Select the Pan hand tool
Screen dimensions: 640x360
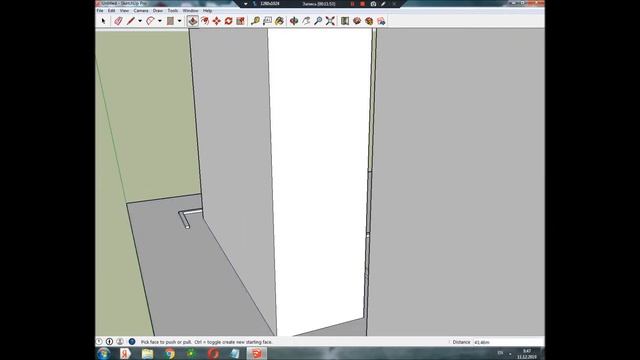306,21
